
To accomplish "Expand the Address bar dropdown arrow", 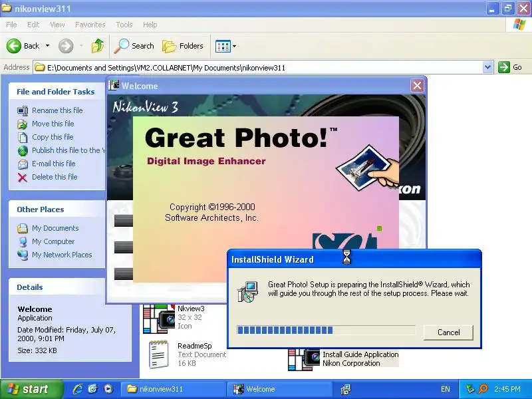I will (487, 67).
